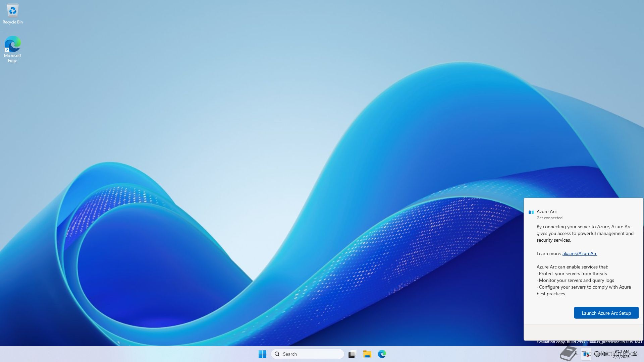Click the Get connected subtitle text
The image size is (644, 362).
549,218
